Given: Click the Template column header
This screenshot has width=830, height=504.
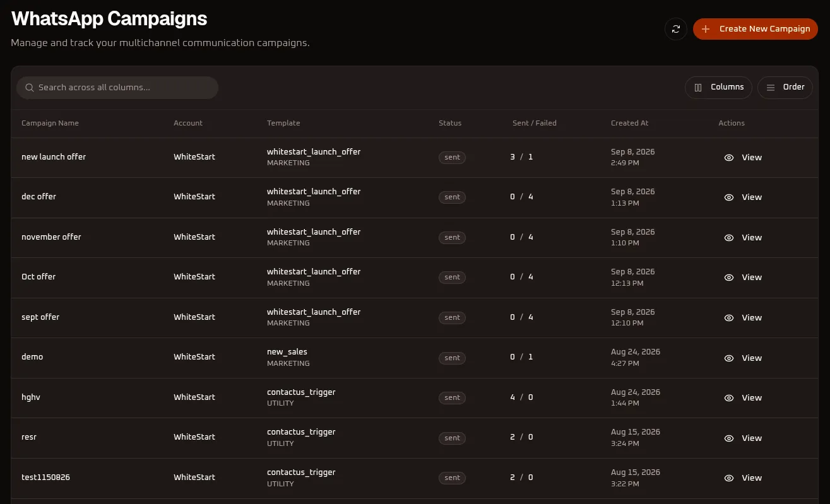Looking at the screenshot, I should pos(283,123).
